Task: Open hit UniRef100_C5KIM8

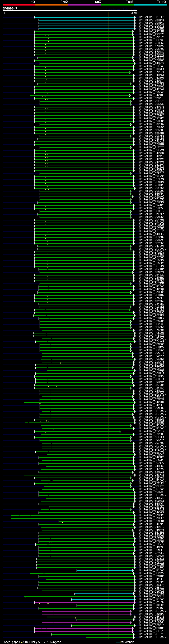Action: coord(152,29)
